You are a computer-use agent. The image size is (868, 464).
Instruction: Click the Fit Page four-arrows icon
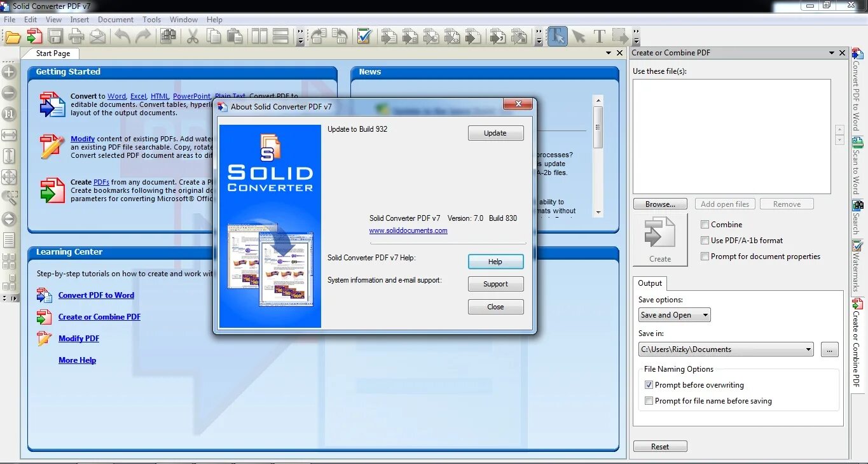pyautogui.click(x=9, y=177)
